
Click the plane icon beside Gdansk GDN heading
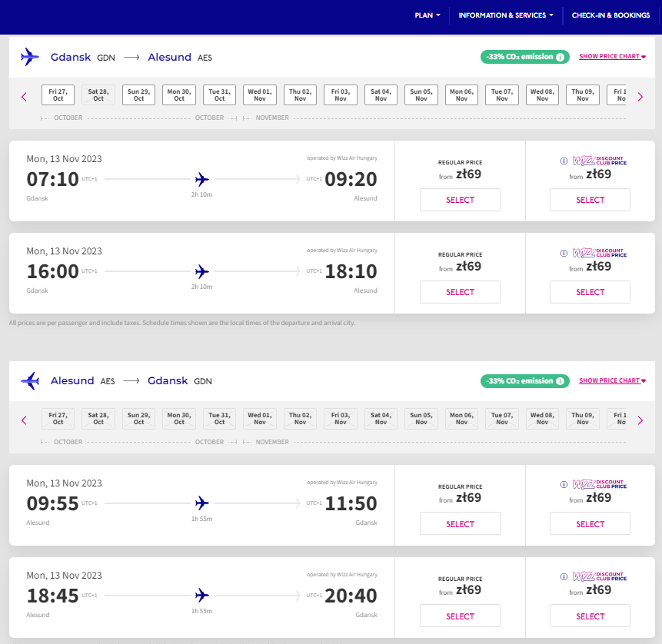[29, 57]
